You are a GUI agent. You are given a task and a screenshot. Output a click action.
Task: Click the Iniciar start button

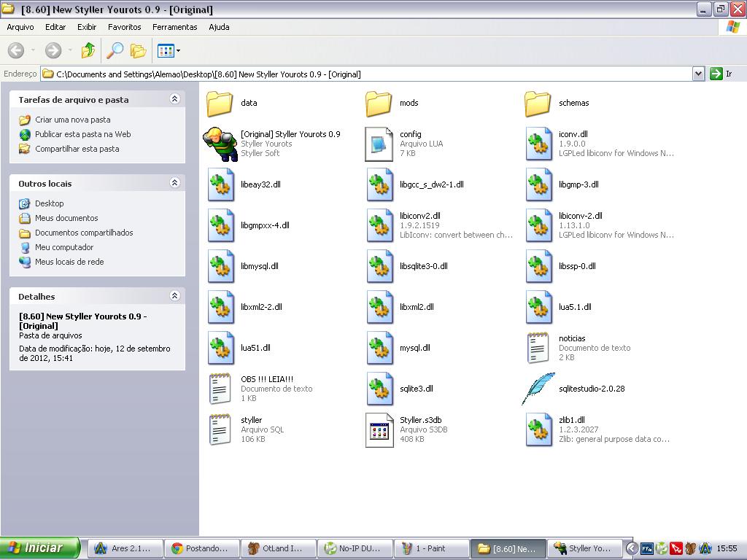pos(39,548)
